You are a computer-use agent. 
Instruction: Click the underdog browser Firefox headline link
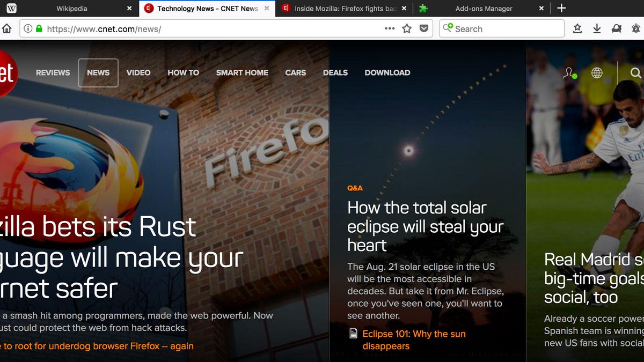[97, 346]
